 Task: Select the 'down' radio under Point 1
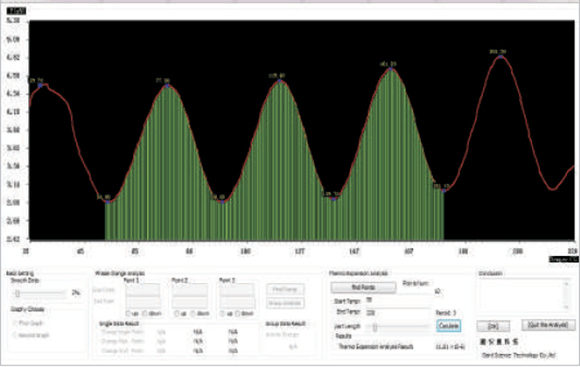click(x=145, y=314)
